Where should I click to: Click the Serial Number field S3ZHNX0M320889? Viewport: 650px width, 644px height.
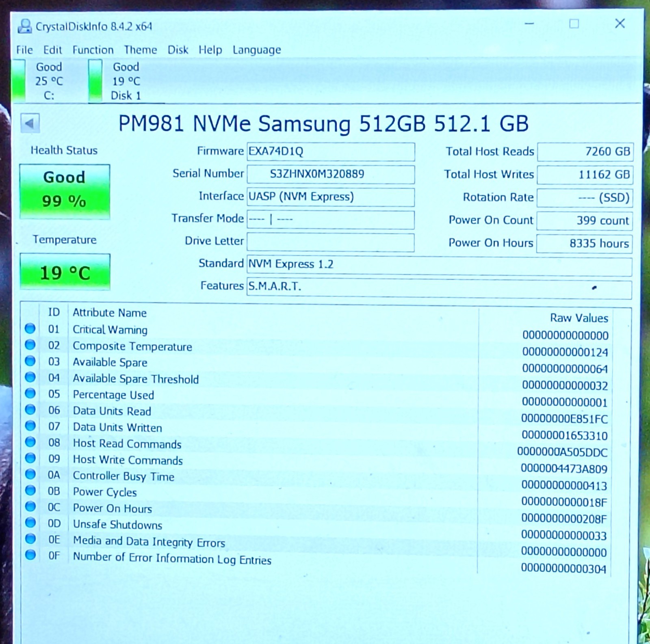point(331,174)
